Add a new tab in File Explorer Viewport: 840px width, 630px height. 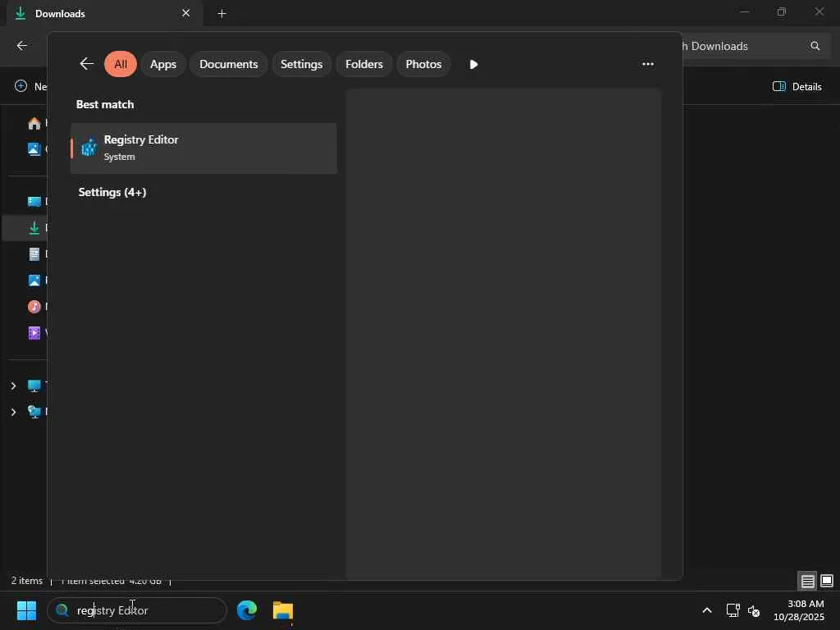coord(221,14)
